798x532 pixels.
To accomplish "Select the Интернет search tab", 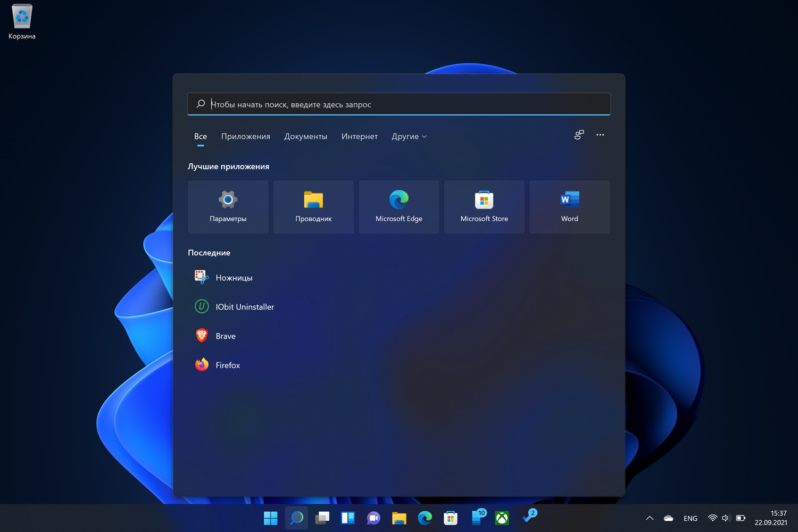I will (359, 137).
